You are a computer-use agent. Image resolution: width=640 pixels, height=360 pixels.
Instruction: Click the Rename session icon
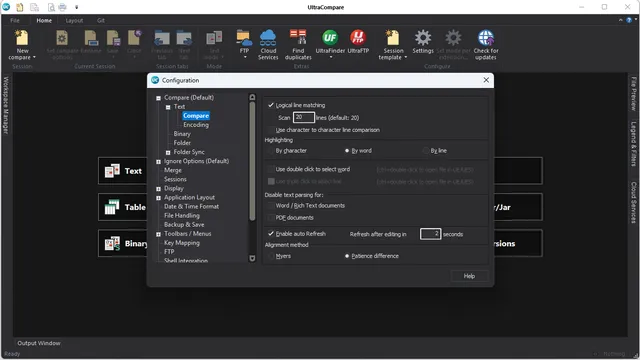pyautogui.click(x=91, y=38)
